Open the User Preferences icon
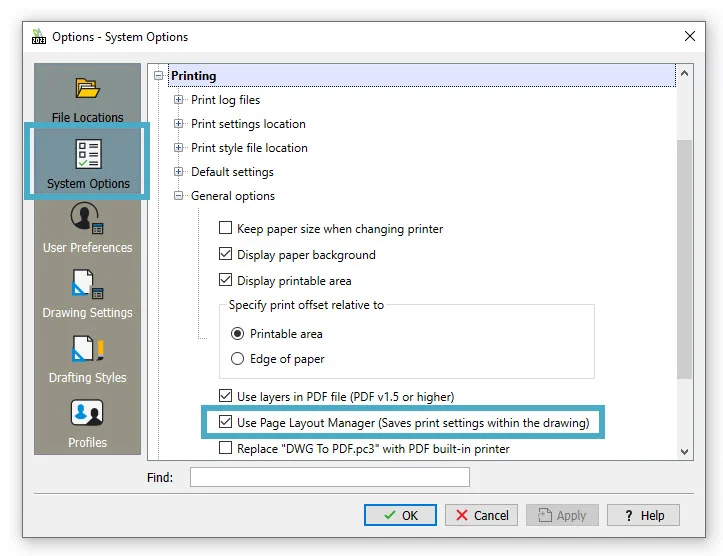The width and height of the screenshot is (723, 556). pyautogui.click(x=87, y=219)
